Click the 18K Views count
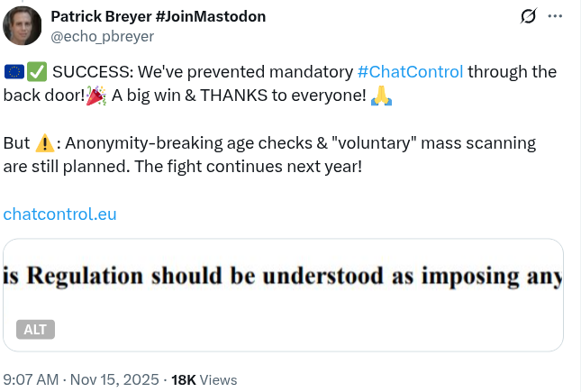 click(x=203, y=379)
